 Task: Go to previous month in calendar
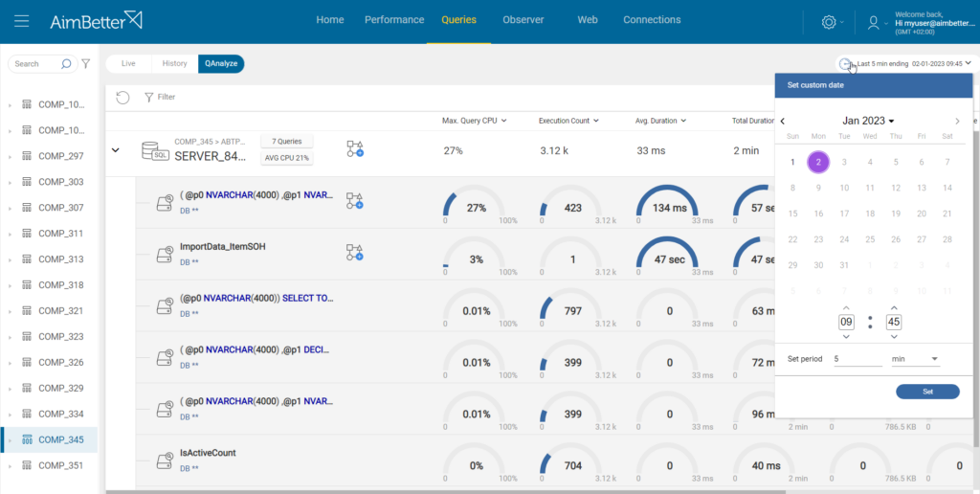[x=783, y=122]
